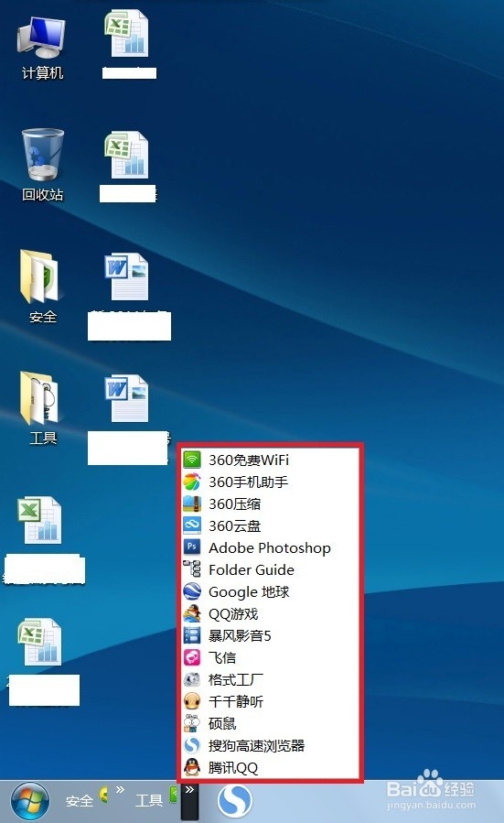Viewport: 504px width, 823px height.
Task: Click the green icon in 工具 toolbar
Action: click(x=174, y=795)
